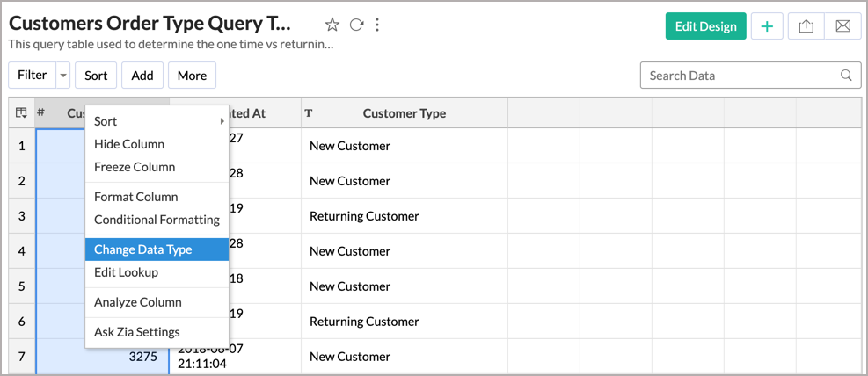868x376 pixels.
Task: Click the email envelope icon
Action: tap(842, 26)
